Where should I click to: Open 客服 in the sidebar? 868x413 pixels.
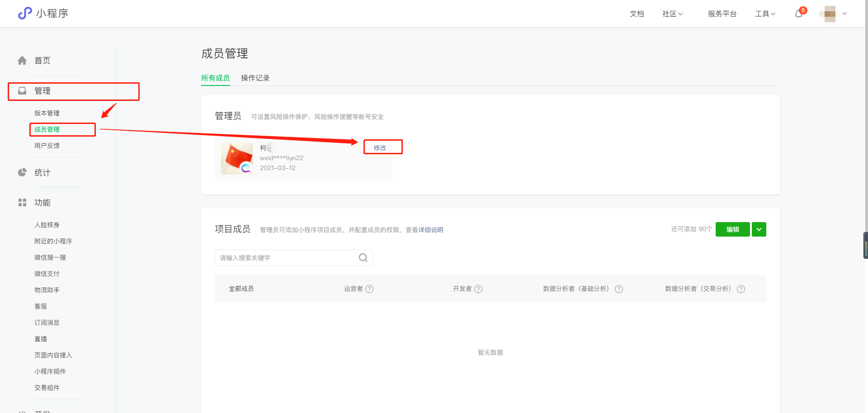point(41,306)
